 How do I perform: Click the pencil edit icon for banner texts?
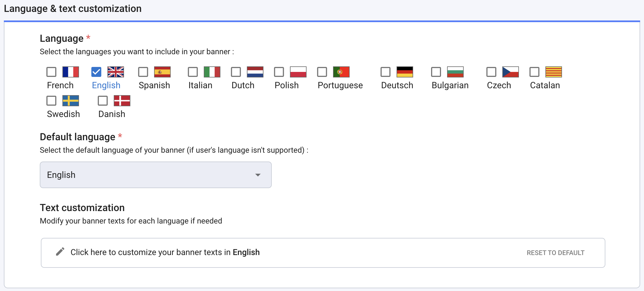(60, 252)
